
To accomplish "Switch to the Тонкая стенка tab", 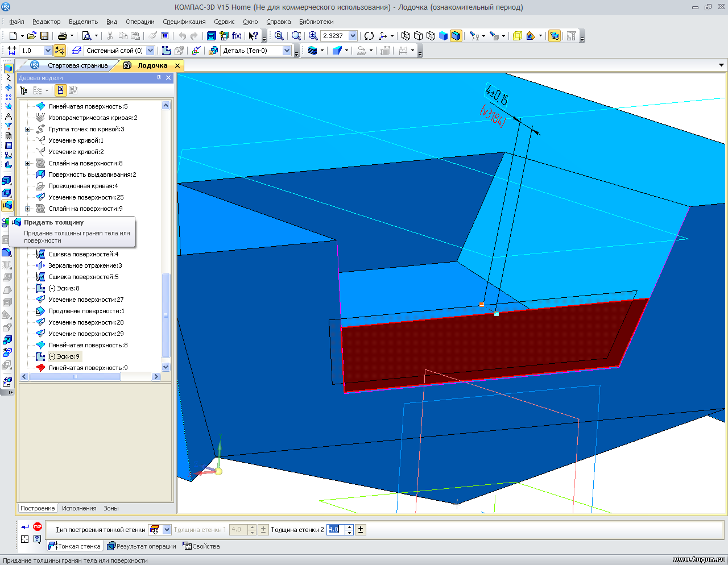I will click(x=75, y=546).
